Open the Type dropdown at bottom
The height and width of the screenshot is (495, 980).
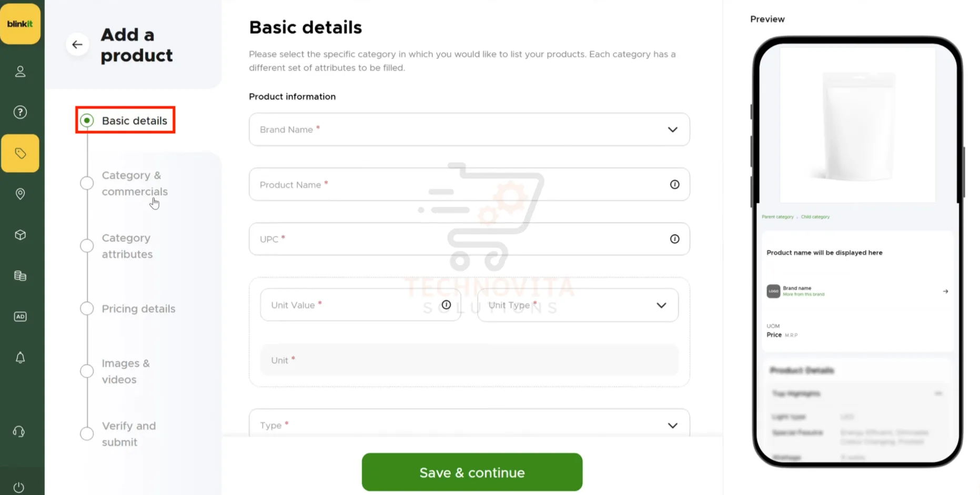click(673, 425)
